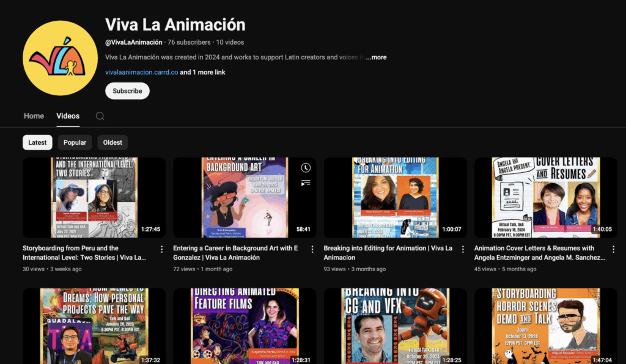Viewport: 626px width, 364px height.
Task: Open action menu for Breaking into Editing video
Action: point(463,249)
